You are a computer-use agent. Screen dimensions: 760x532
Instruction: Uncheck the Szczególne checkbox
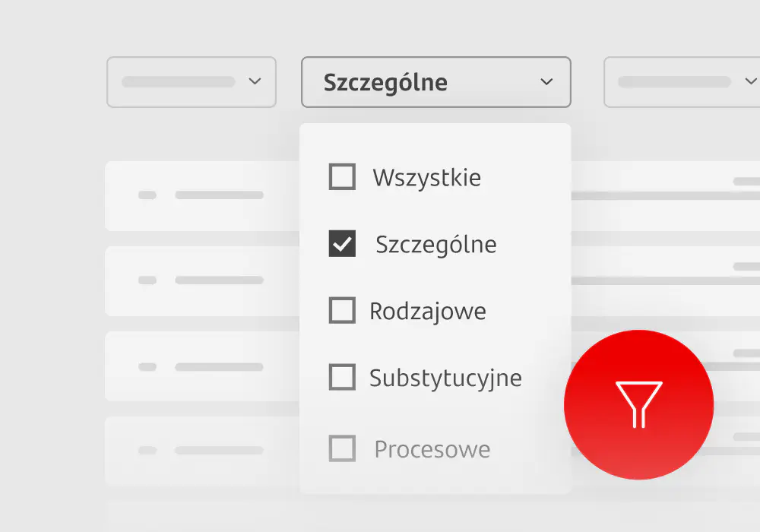click(x=342, y=244)
